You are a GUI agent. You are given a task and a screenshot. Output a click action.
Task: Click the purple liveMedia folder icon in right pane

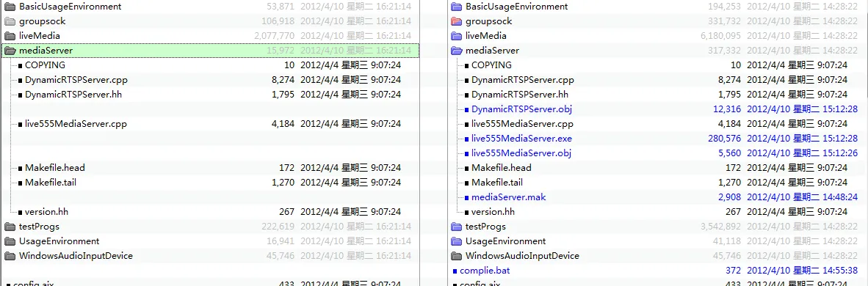point(456,36)
